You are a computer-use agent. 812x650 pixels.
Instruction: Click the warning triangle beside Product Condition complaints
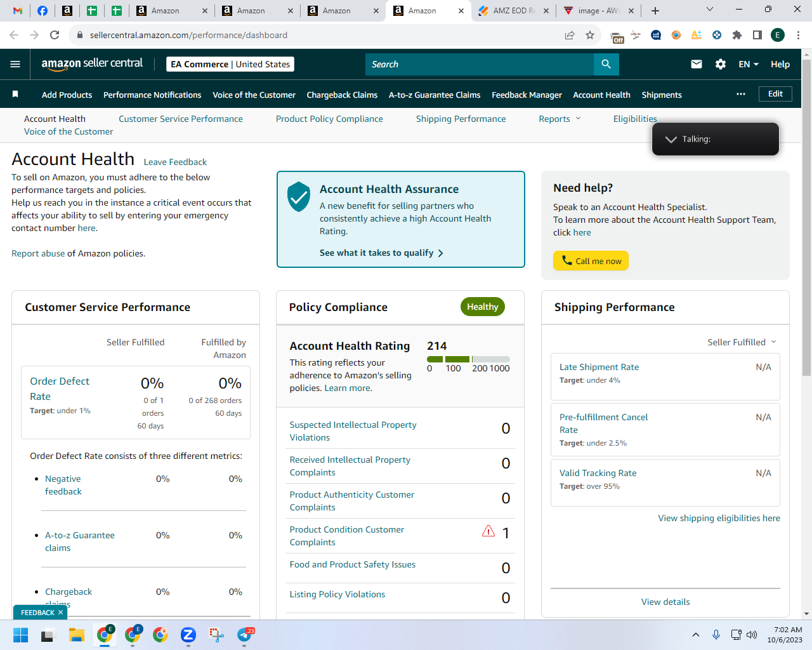point(488,531)
